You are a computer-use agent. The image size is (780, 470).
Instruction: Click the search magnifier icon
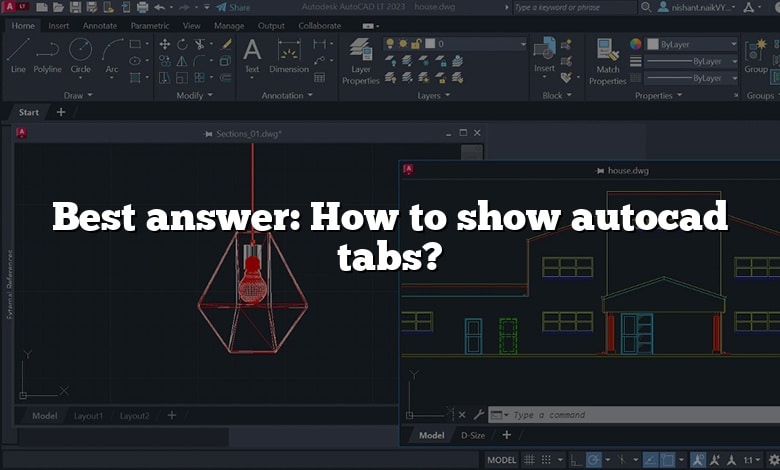(646, 7)
